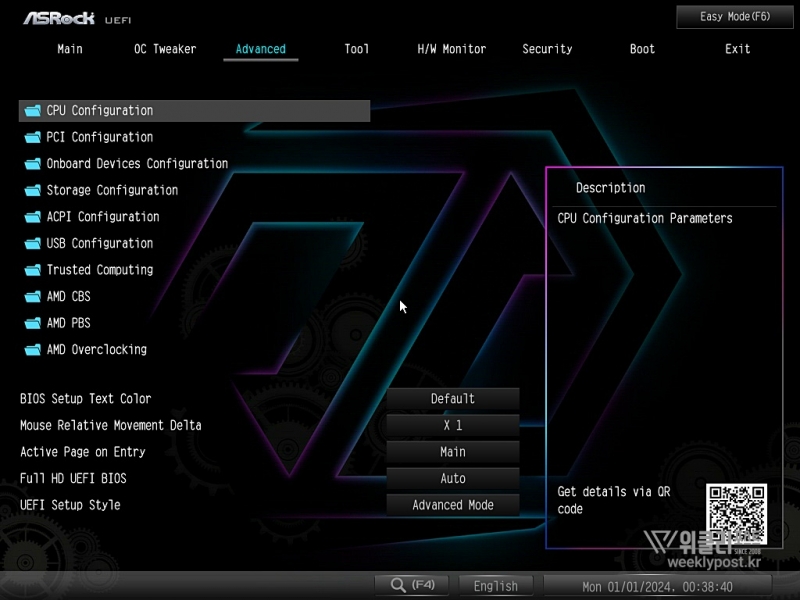Switch to Easy Mode (F6)
The image size is (800, 600).
point(735,17)
